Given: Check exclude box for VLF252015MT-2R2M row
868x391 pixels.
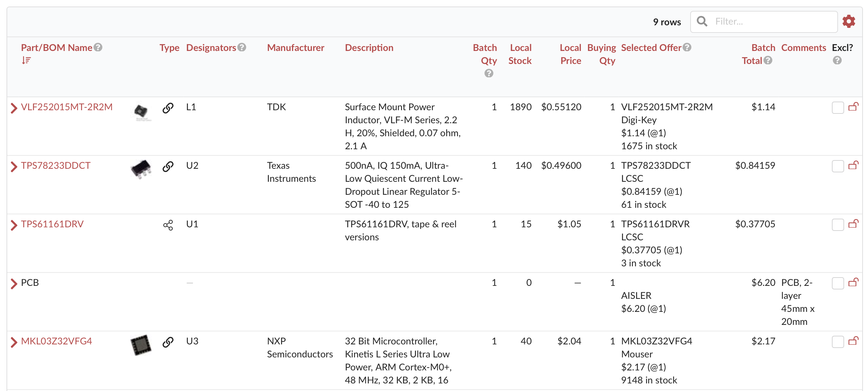Looking at the screenshot, I should click(x=837, y=108).
